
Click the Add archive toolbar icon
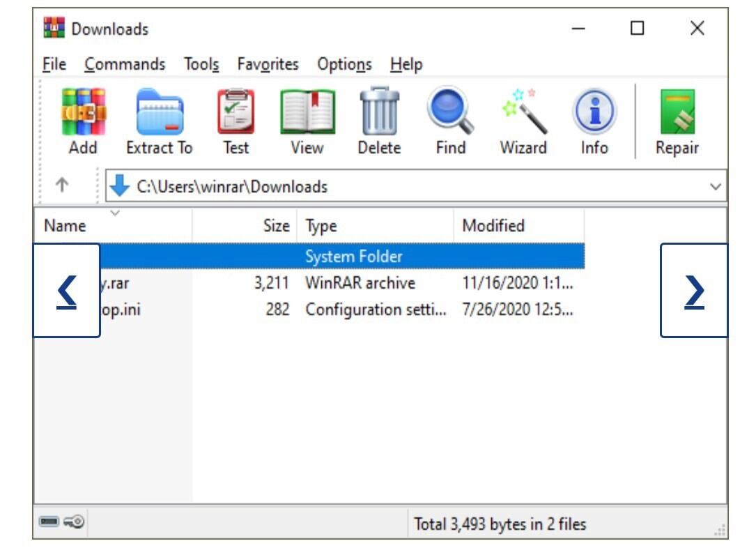pyautogui.click(x=83, y=112)
